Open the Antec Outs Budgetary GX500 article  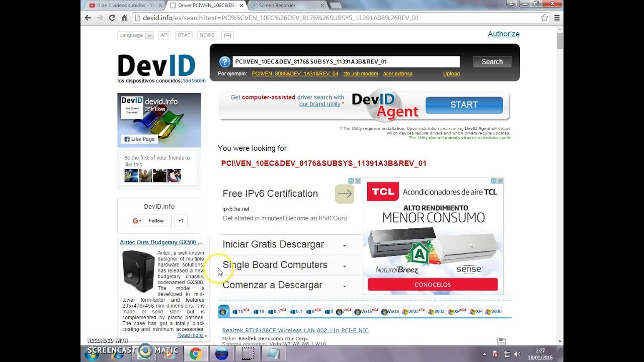tap(162, 242)
